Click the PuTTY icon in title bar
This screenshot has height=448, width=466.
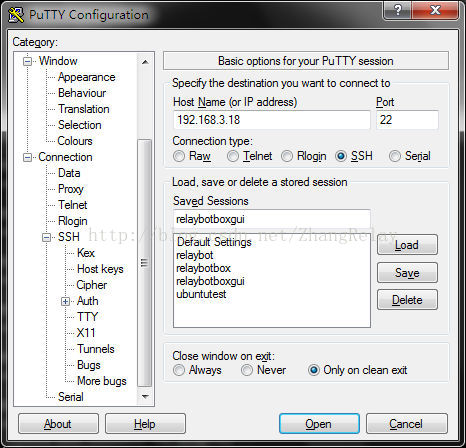(x=16, y=15)
